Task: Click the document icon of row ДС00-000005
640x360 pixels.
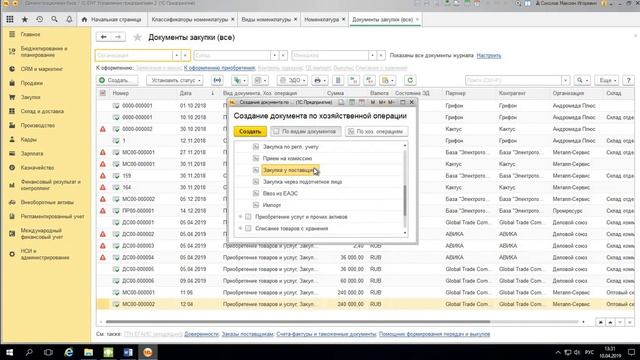Action: pyautogui.click(x=116, y=269)
